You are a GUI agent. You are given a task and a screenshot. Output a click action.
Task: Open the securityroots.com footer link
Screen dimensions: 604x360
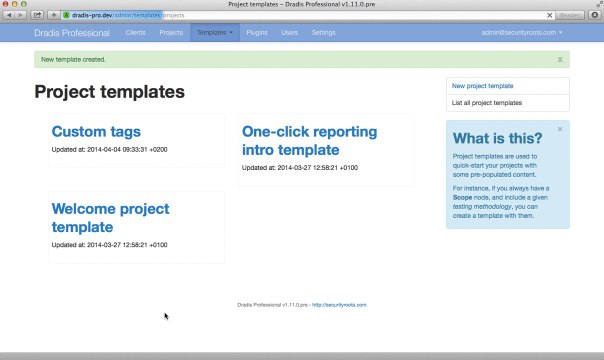(339, 305)
